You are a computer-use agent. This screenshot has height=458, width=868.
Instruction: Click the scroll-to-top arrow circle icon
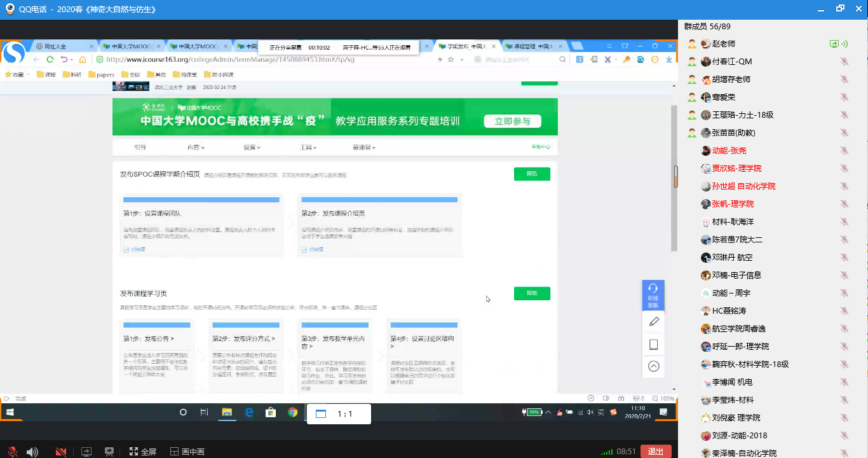coord(653,366)
